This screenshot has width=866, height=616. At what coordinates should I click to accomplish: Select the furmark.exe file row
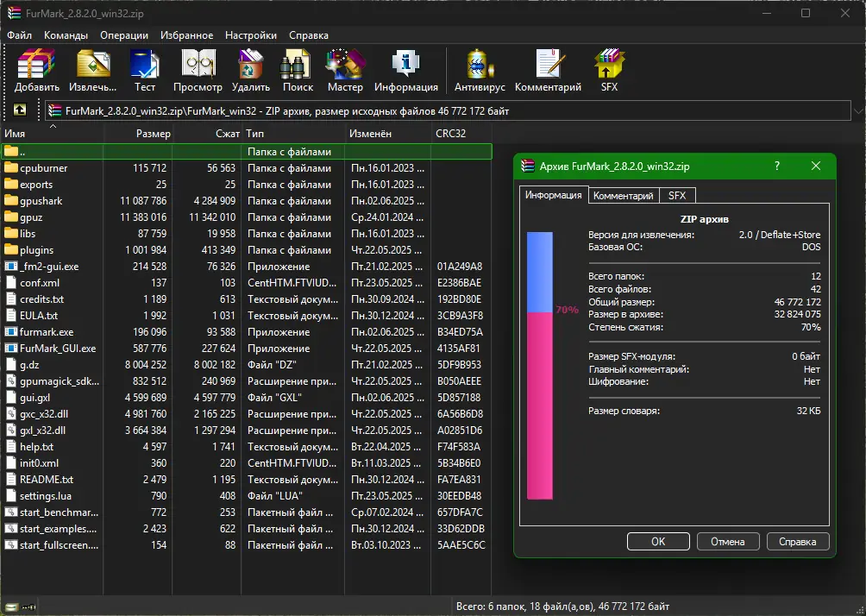(x=246, y=332)
